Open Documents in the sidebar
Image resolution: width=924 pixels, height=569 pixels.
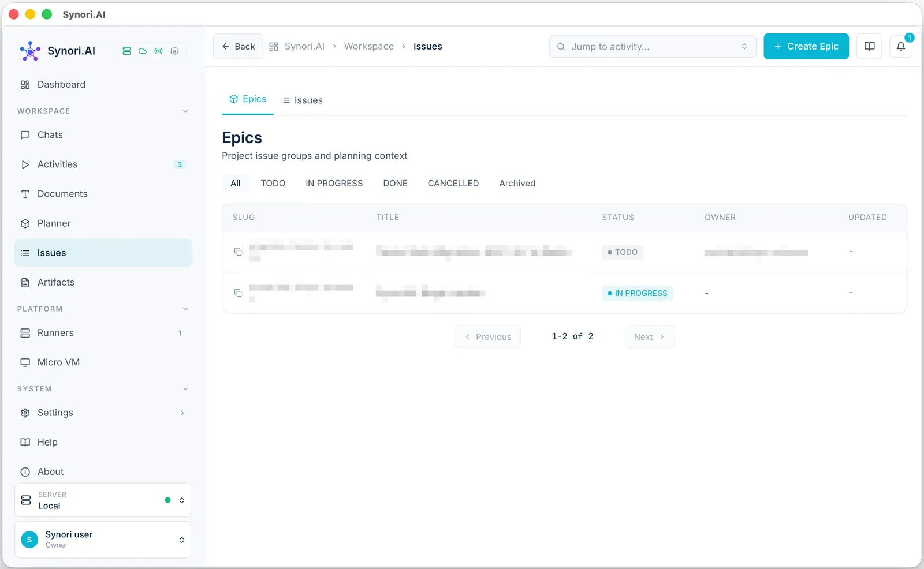pyautogui.click(x=103, y=194)
